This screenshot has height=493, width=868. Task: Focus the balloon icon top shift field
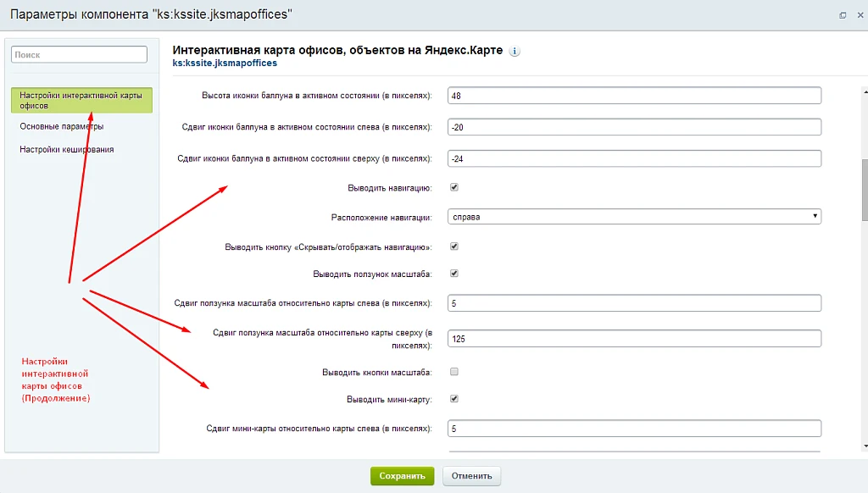[x=634, y=158]
